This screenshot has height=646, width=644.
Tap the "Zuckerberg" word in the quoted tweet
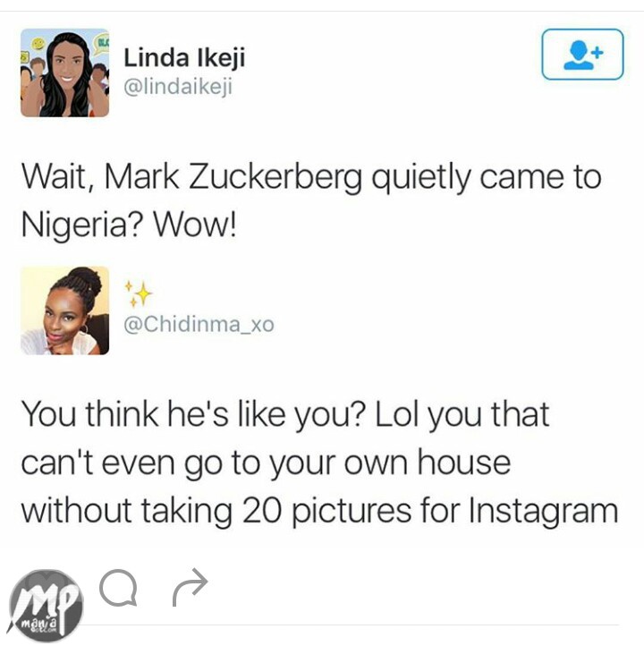[x=275, y=178]
